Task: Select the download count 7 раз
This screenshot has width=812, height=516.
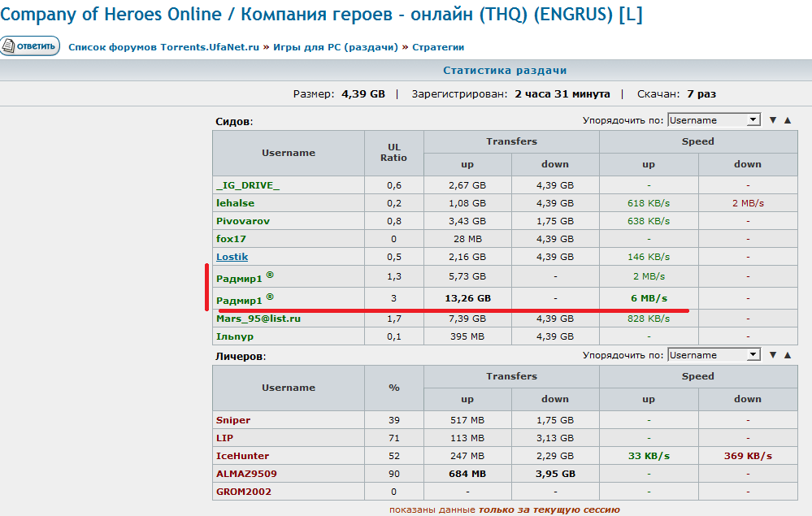Action: click(701, 94)
